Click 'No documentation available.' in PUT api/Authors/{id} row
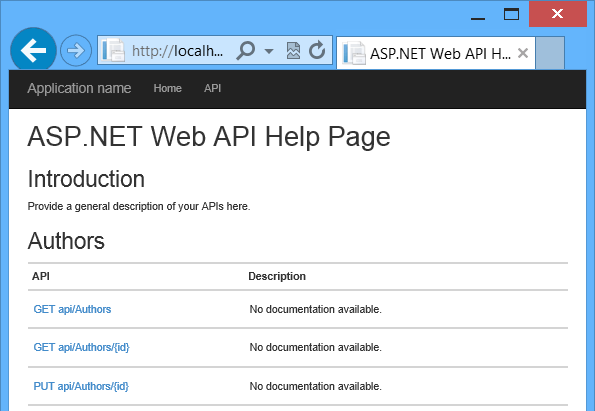The image size is (595, 411). click(315, 386)
